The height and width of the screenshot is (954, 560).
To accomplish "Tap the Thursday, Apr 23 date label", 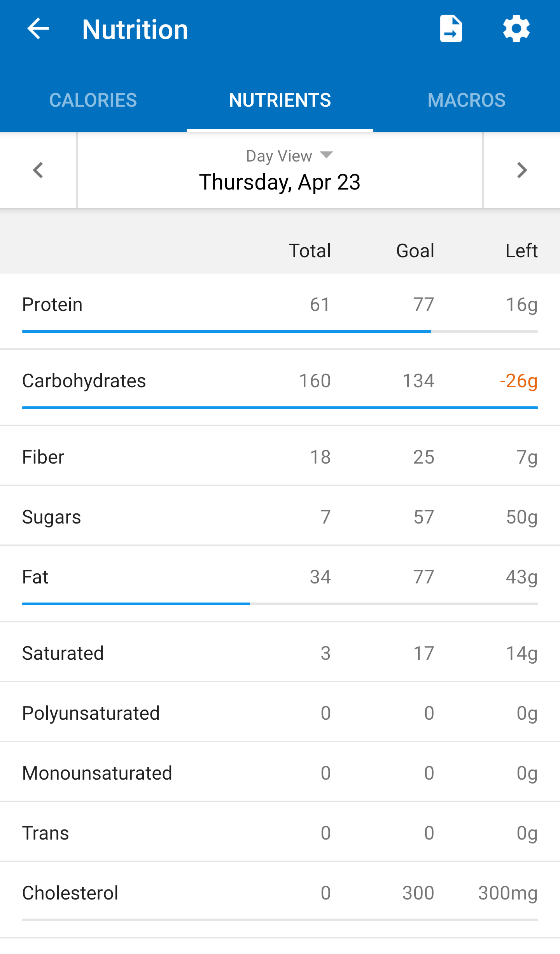I will point(280,182).
